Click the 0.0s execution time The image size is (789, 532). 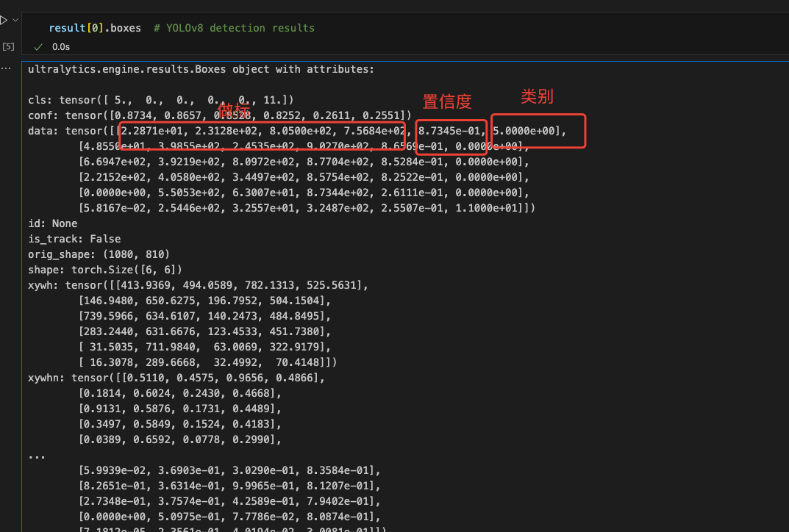click(60, 47)
